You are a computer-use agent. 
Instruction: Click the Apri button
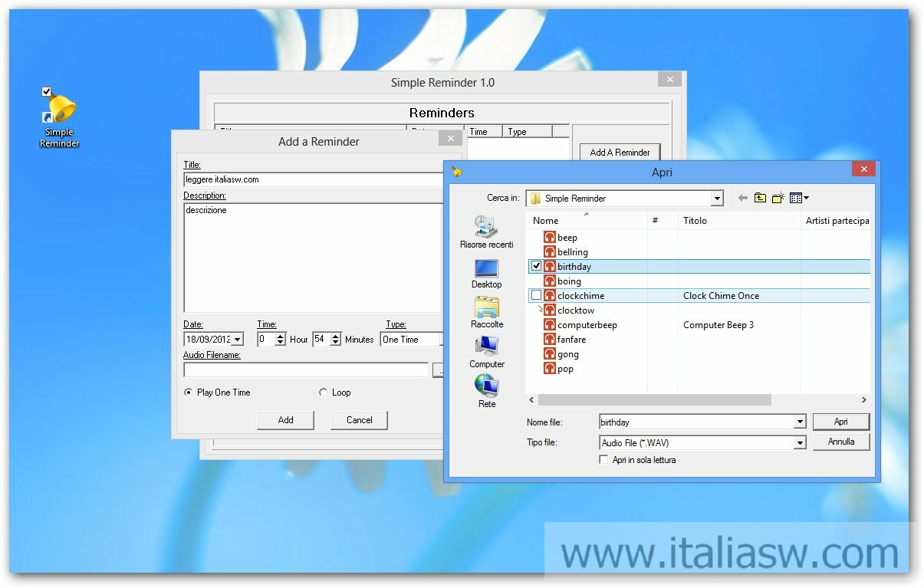[840, 422]
